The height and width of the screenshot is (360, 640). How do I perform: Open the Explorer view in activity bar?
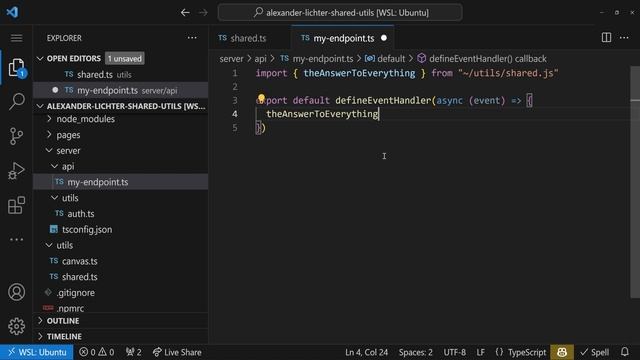tap(16, 68)
